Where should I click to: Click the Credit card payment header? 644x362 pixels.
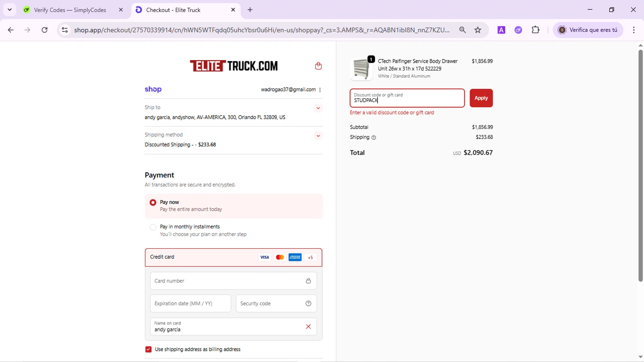[234, 257]
